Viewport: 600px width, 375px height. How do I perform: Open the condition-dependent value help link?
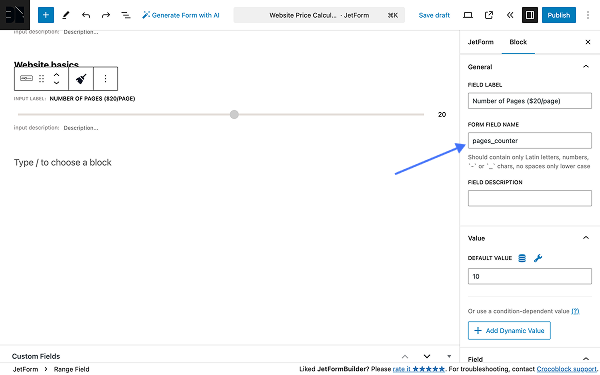[575, 311]
